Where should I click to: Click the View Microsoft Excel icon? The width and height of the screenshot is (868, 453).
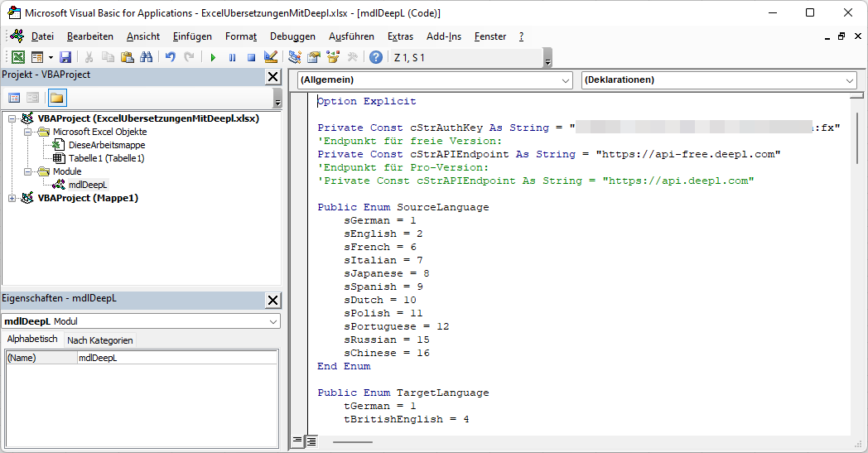click(17, 57)
